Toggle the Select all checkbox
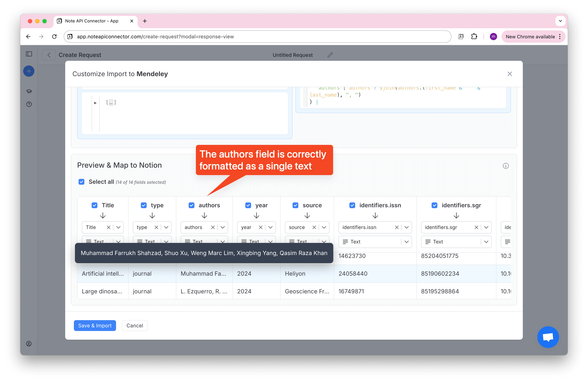 pos(81,182)
